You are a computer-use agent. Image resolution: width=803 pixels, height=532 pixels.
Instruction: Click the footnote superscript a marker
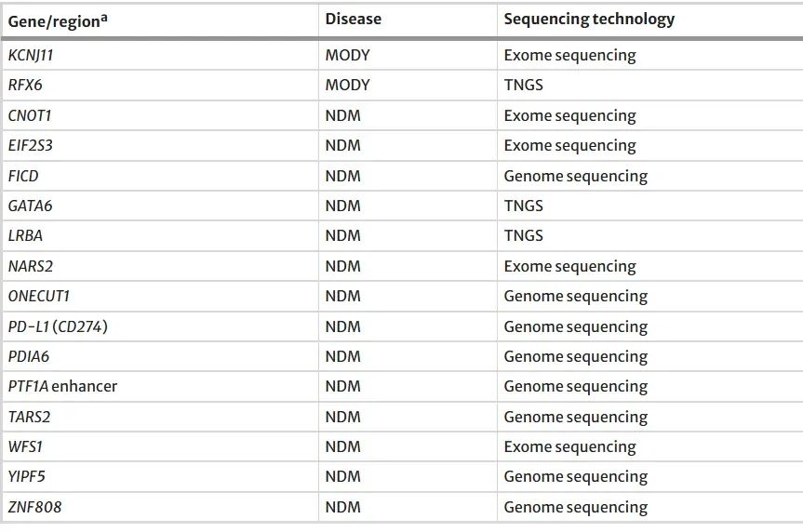tap(104, 18)
